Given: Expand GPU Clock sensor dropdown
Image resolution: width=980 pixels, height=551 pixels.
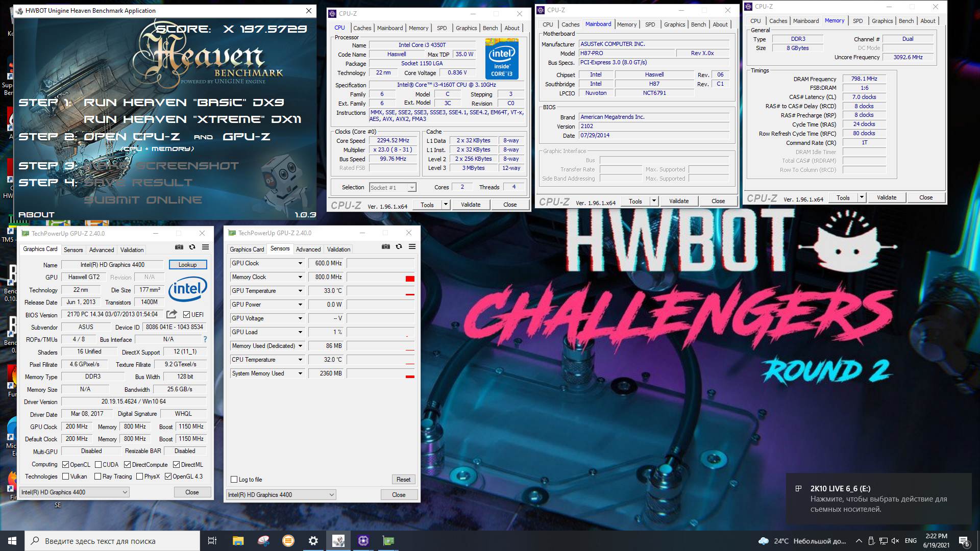Looking at the screenshot, I should [300, 263].
